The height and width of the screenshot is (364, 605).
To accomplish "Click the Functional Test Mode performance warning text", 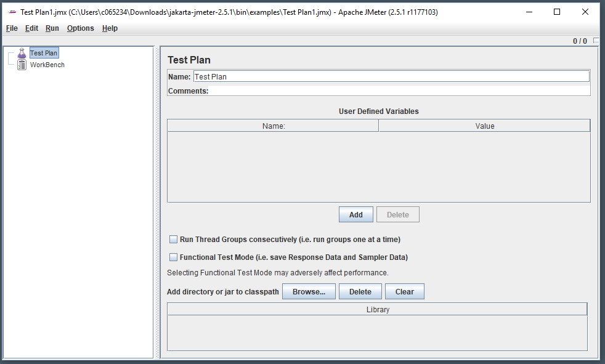I will point(278,273).
